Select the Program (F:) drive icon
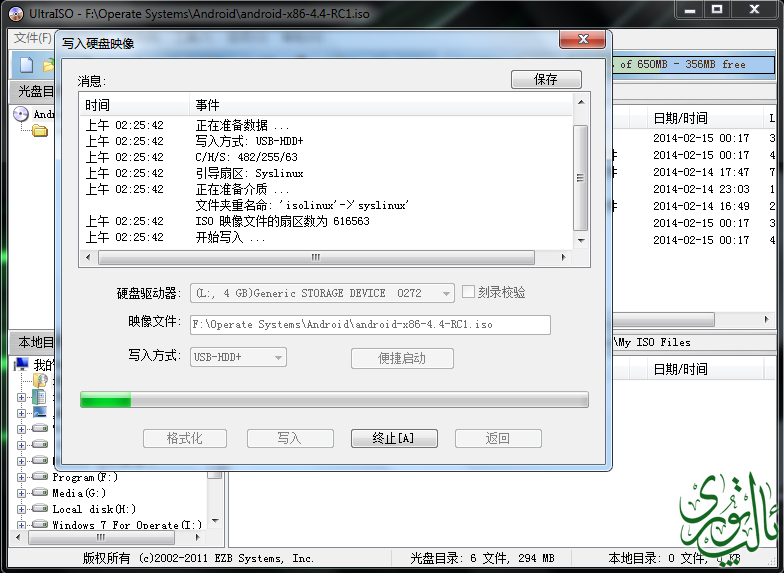Image resolution: width=784 pixels, height=573 pixels. point(40,477)
